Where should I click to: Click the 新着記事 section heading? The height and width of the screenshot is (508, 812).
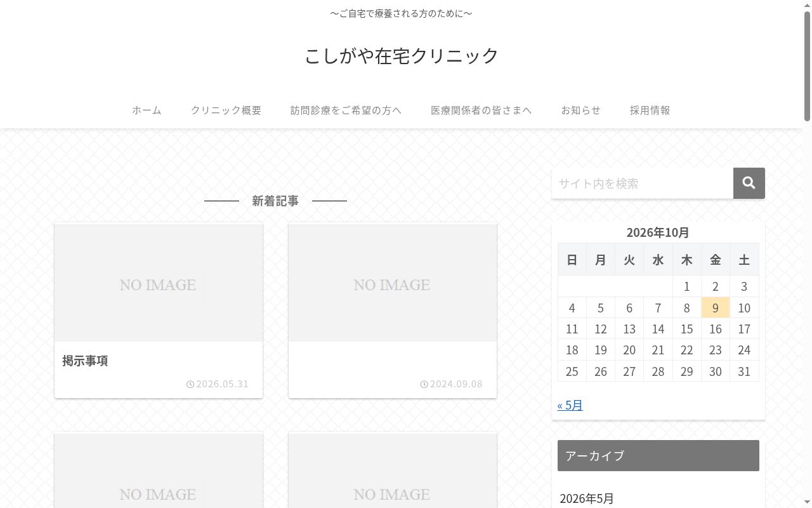275,201
